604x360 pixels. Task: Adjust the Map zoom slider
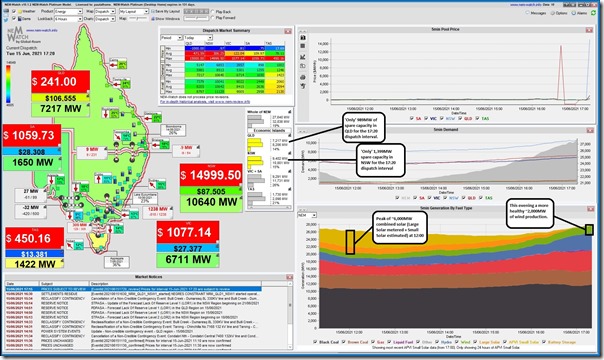click(139, 18)
